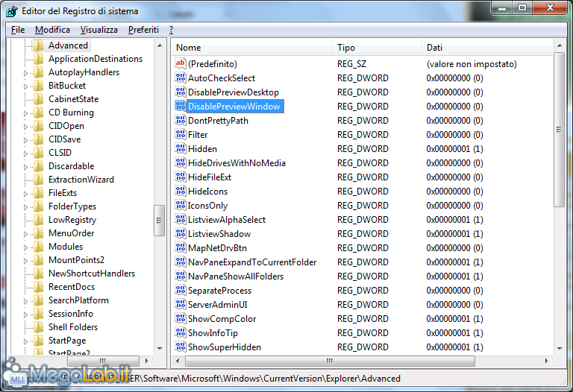Sort values by the Dati column header
The height and width of the screenshot is (392, 573).
coord(488,48)
